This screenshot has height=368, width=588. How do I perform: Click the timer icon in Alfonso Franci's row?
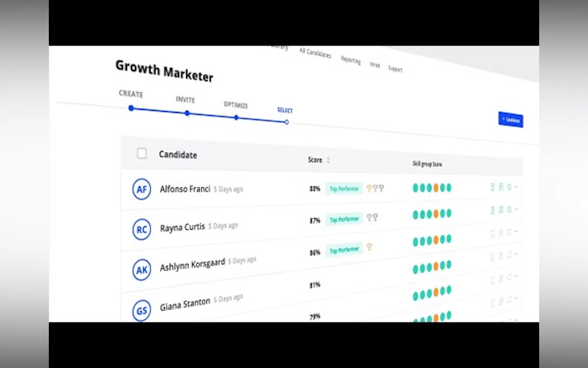coord(509,187)
